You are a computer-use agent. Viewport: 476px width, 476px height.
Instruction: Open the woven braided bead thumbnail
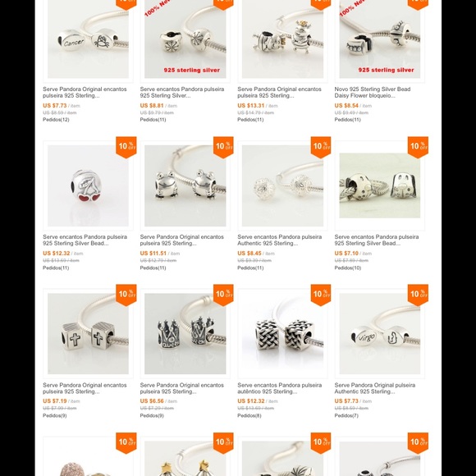[282, 333]
